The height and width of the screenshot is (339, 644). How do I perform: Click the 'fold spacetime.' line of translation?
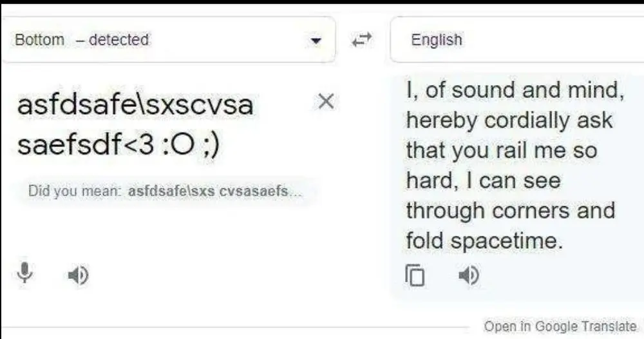pos(485,240)
